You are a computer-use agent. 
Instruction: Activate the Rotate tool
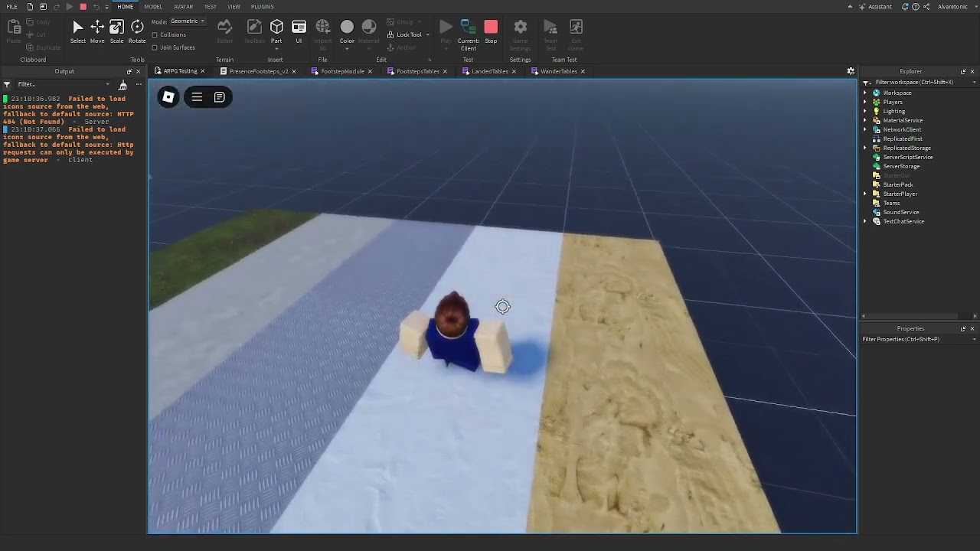coord(137,31)
